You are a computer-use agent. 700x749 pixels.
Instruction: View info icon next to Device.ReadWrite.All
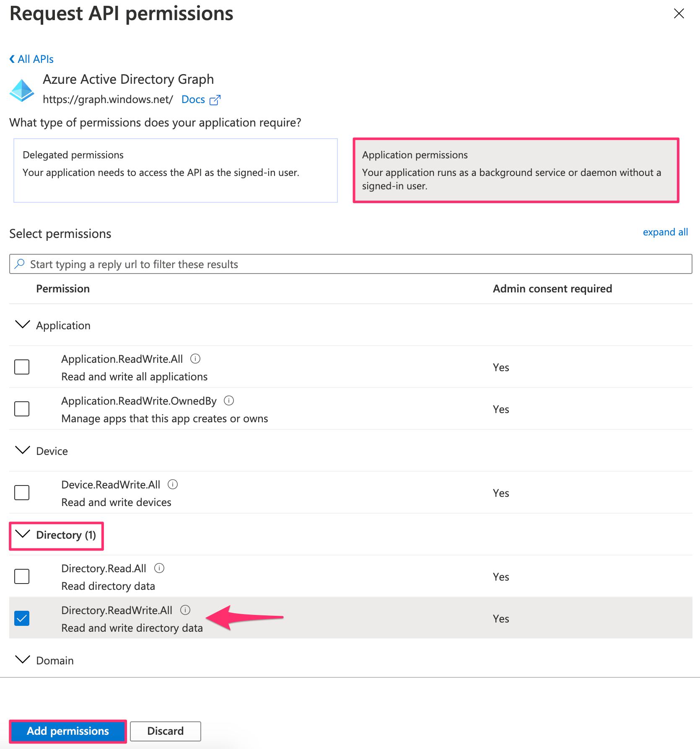(173, 484)
